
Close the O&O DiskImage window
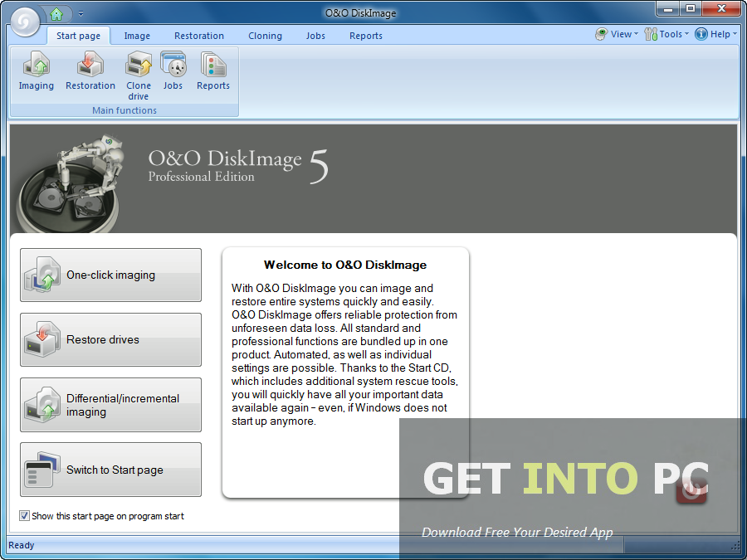(x=720, y=8)
